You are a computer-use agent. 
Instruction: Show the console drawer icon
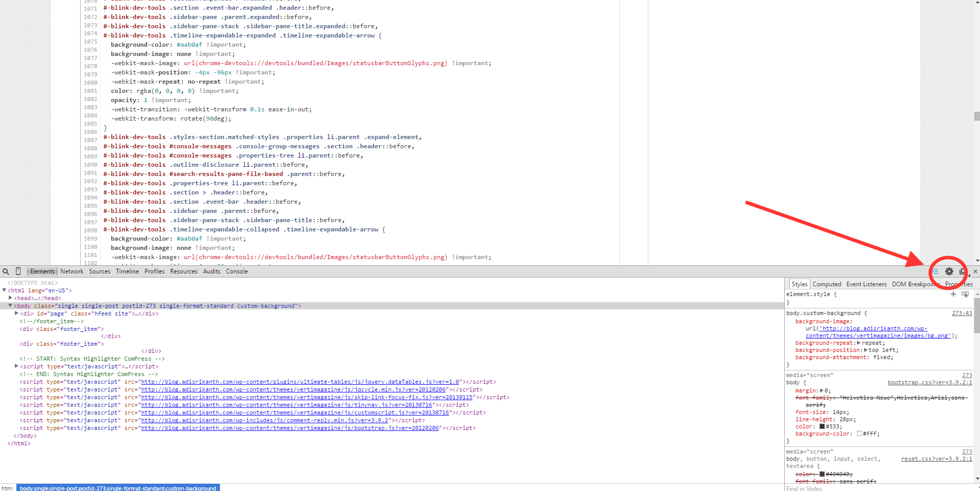[x=935, y=271]
